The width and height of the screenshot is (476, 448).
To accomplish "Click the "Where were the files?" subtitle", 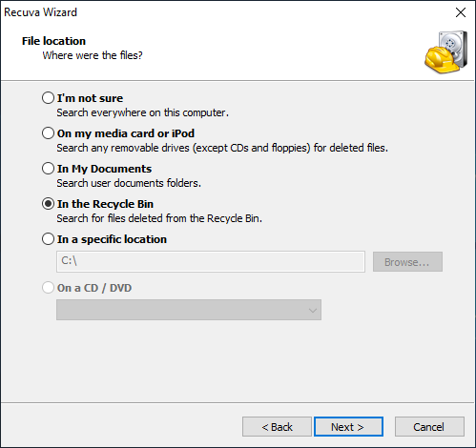I will click(x=93, y=55).
